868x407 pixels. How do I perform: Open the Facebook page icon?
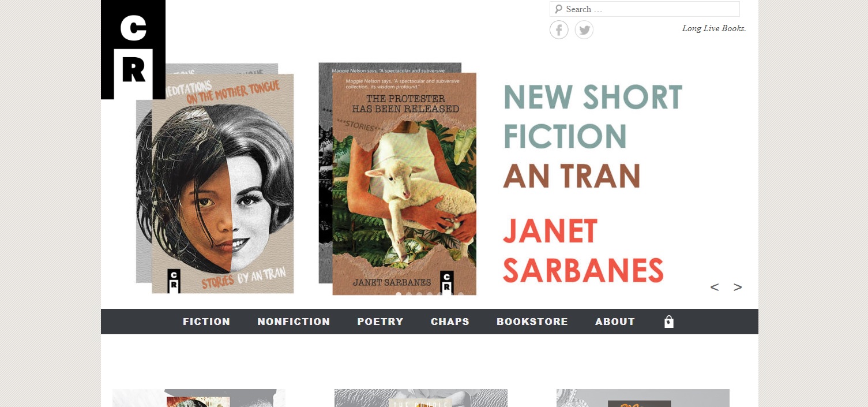(x=559, y=30)
